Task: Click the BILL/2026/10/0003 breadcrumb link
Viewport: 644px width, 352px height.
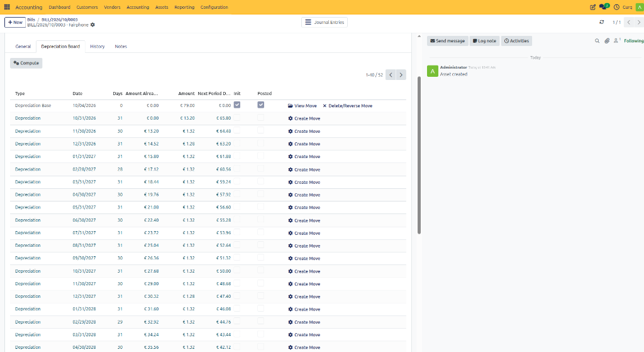Action: pyautogui.click(x=60, y=20)
